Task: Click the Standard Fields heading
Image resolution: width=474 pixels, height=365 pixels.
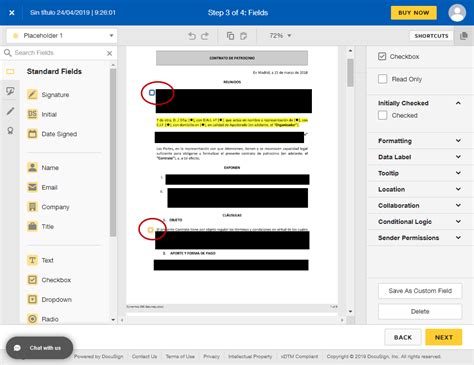Action: 54,71
